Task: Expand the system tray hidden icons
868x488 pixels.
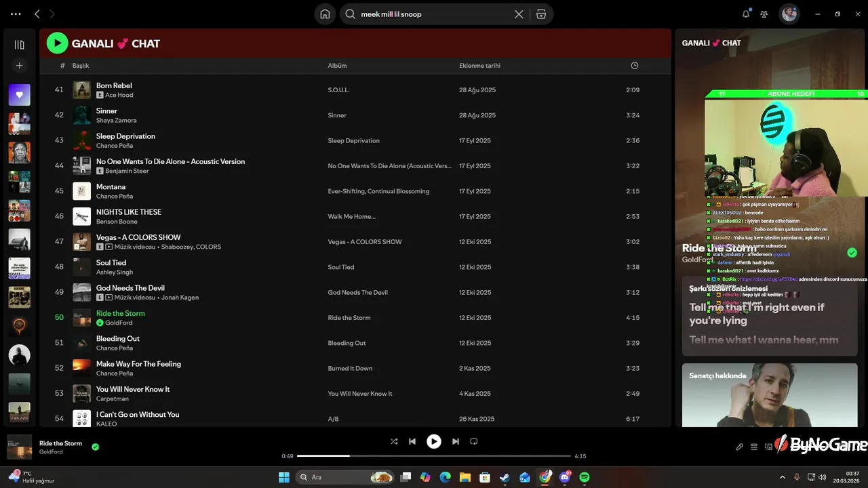Action: [x=782, y=477]
